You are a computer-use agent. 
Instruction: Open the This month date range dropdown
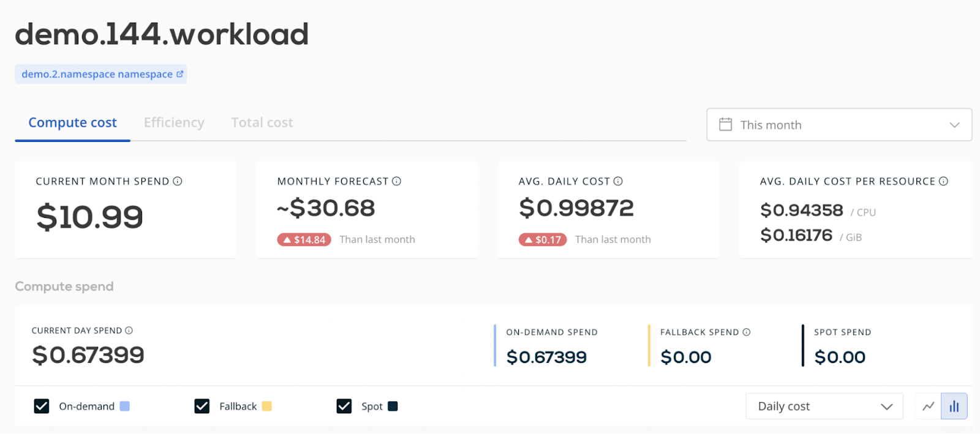click(x=839, y=125)
